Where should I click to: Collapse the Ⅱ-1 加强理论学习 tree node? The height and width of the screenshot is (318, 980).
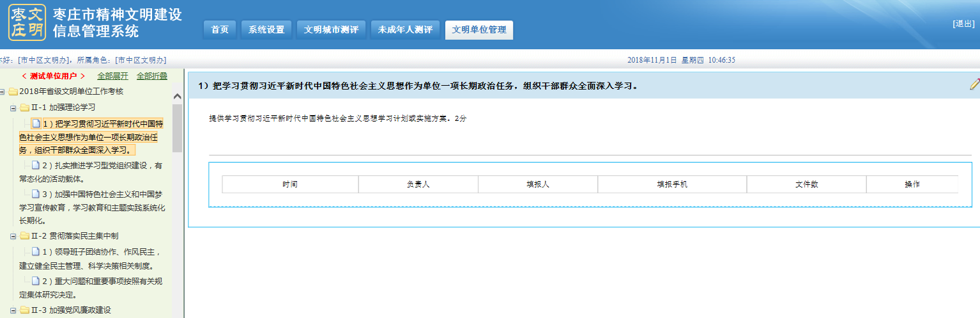[13, 107]
